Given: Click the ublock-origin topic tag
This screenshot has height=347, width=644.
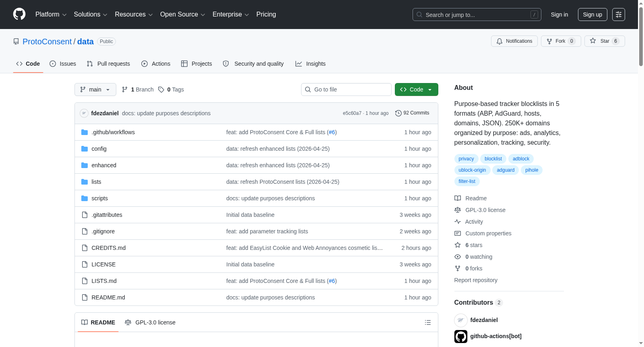Looking at the screenshot, I should click(472, 170).
